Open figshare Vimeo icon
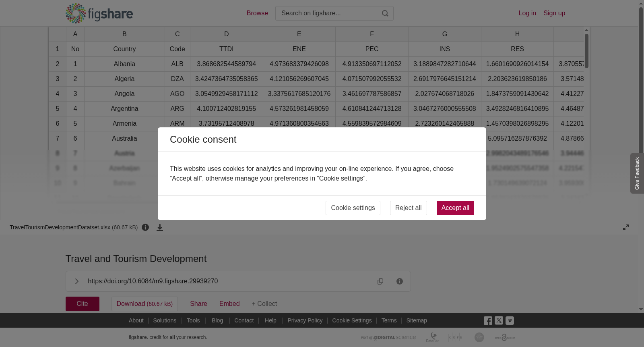 pos(510,321)
